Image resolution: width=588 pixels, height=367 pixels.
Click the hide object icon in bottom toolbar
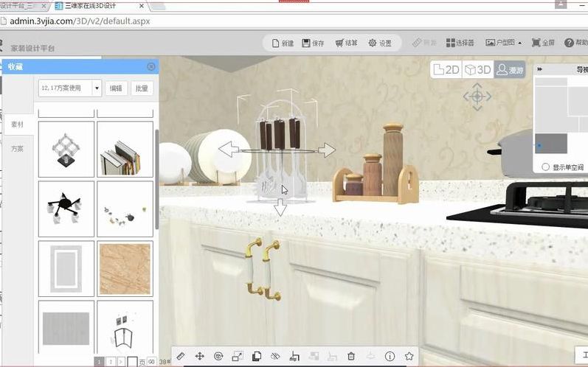coord(275,356)
